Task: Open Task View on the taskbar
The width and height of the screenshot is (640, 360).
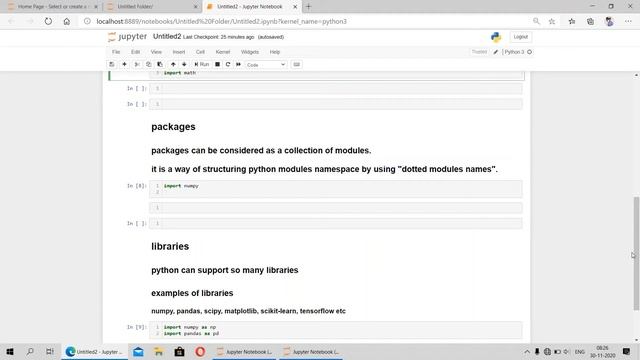Action: point(50,351)
